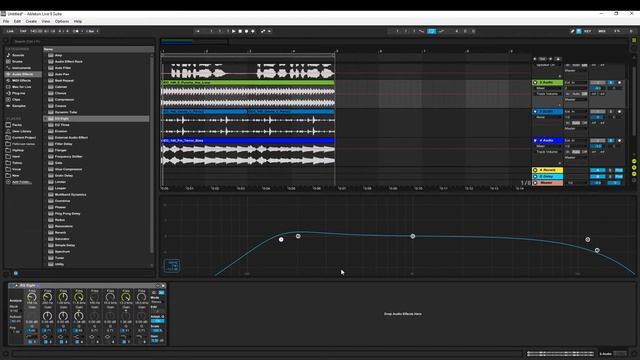Click the EQ Eight hot-swap preset icon

click(158, 286)
